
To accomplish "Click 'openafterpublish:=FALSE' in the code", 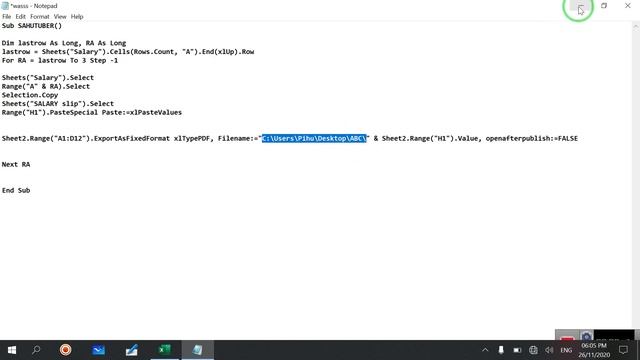I will point(531,138).
